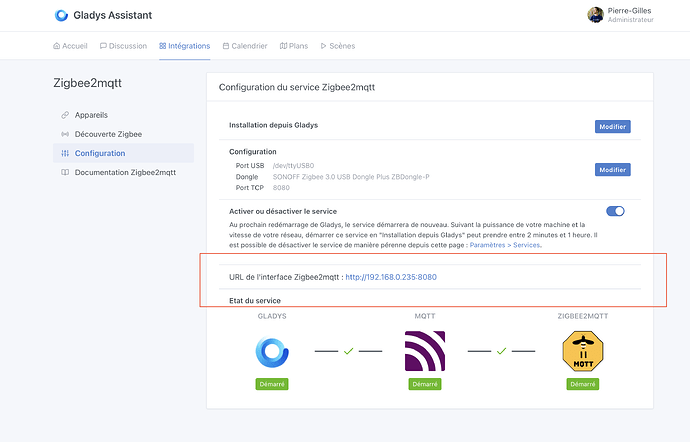
Task: Navigate to the Scènes tab
Action: 337,46
